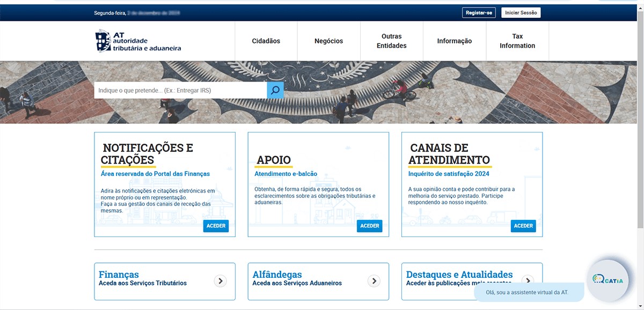Click ACEDER in the Apoio card
The height and width of the screenshot is (310, 644).
tap(370, 226)
